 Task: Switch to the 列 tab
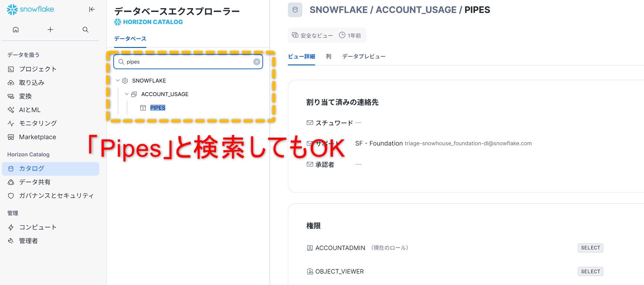point(329,56)
